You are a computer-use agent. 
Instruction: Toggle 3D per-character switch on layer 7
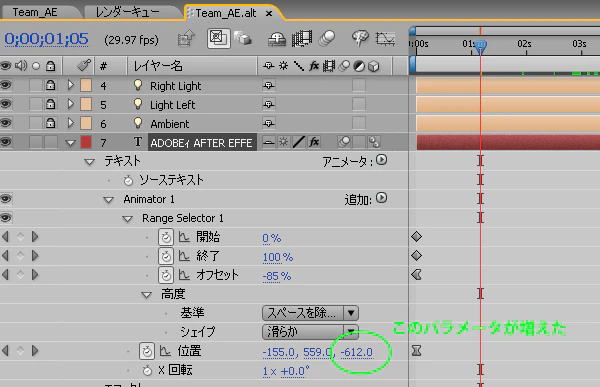[x=374, y=142]
